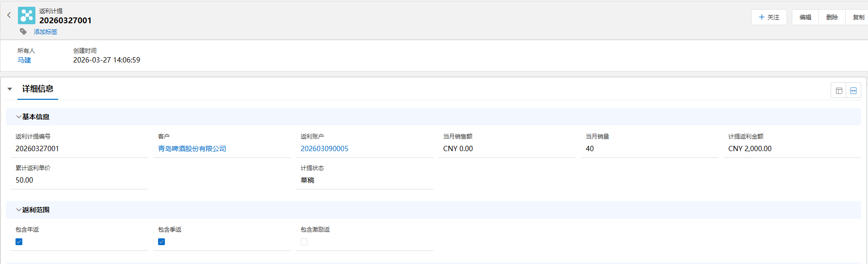Enable the 包含激励返 checkbox
Screen dimensions: 868x264
304,242
